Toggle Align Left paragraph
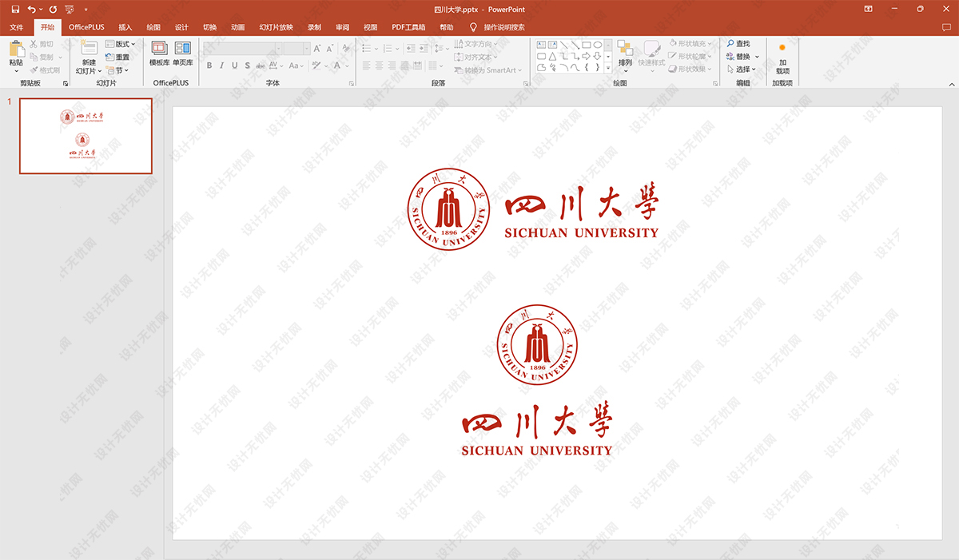This screenshot has width=959, height=560. [367, 66]
